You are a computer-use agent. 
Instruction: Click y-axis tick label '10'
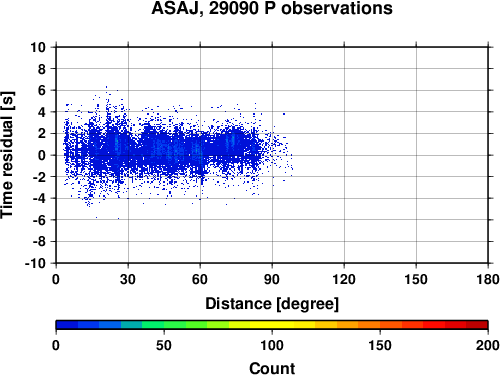coord(38,47)
